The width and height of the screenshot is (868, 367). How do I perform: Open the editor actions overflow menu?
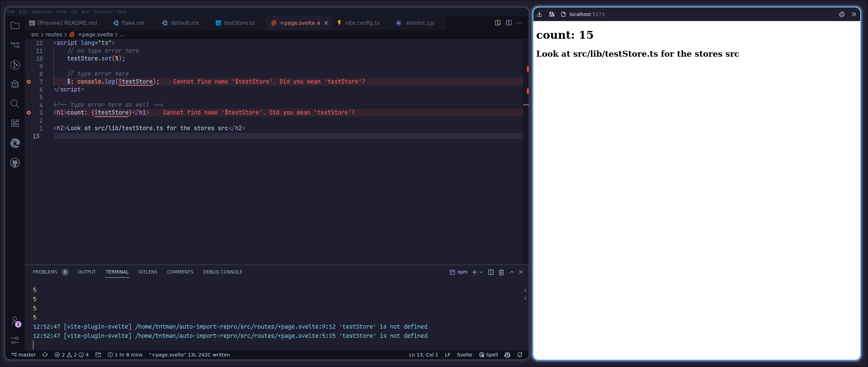(519, 23)
